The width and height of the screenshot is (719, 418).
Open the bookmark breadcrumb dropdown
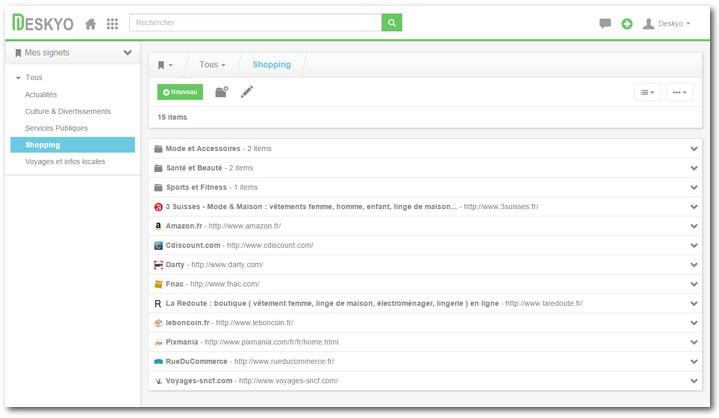tap(165, 65)
